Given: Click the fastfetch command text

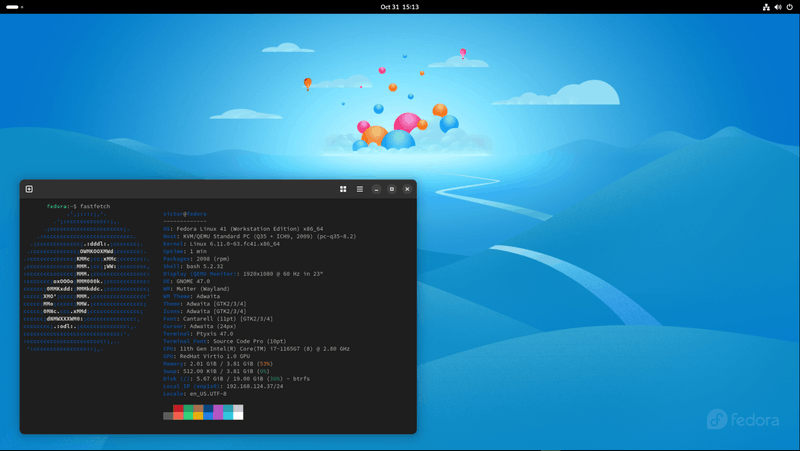Looking at the screenshot, I should click(95, 205).
